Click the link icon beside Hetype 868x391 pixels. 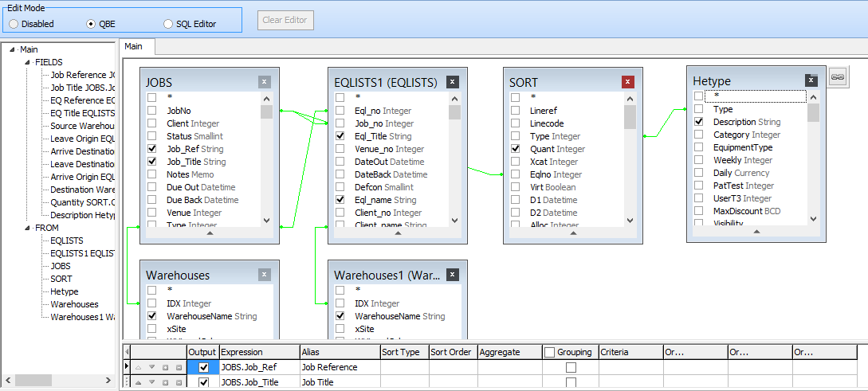[837, 76]
